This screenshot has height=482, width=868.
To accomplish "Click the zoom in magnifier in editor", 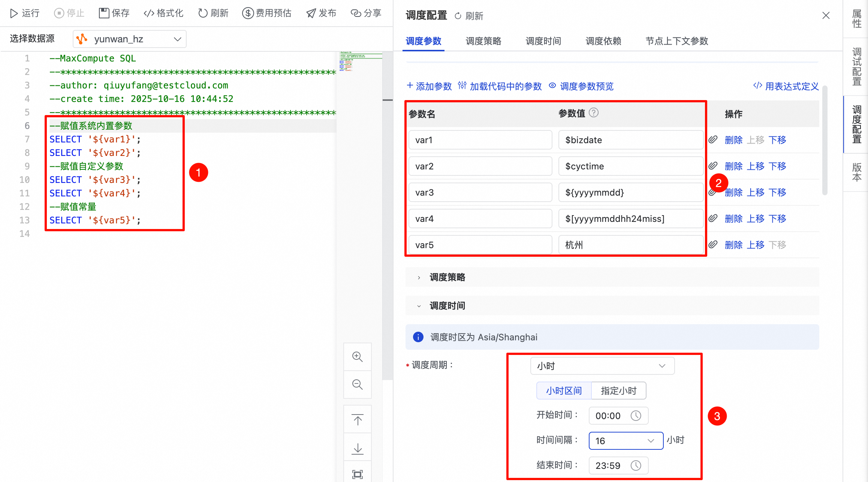I will pos(358,357).
